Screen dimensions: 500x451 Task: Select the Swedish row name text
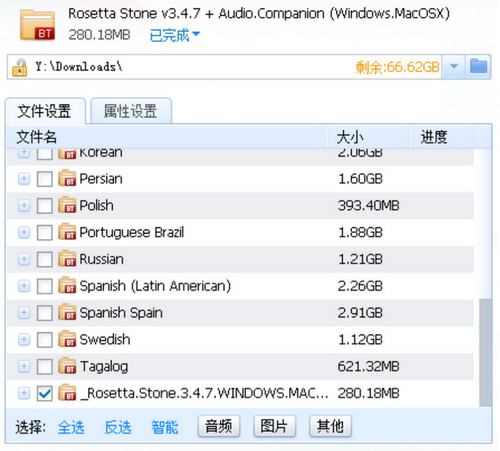tap(105, 340)
